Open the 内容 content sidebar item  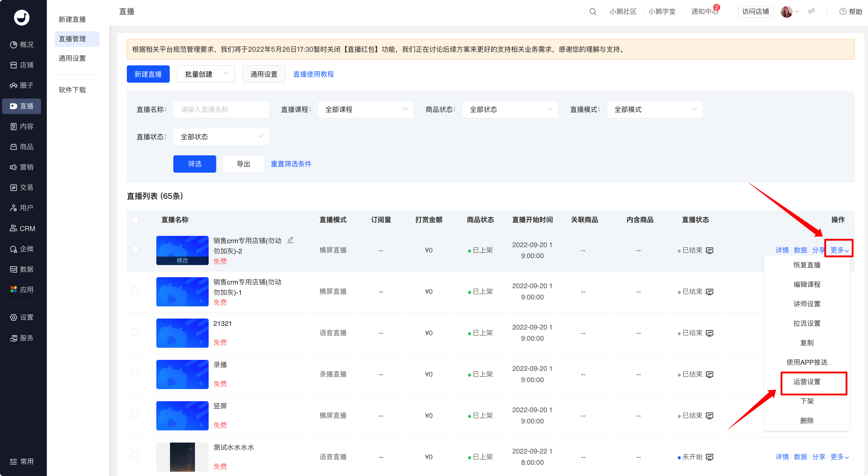[22, 126]
